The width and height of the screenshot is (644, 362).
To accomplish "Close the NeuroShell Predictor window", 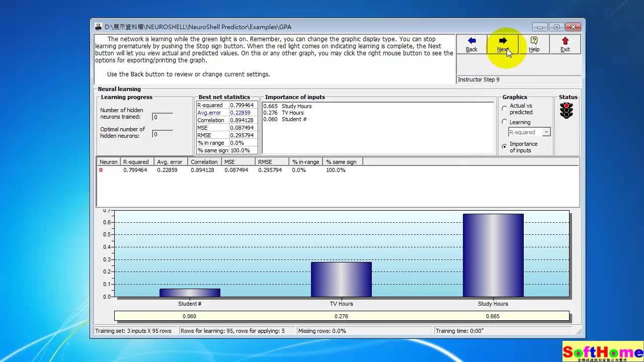I will pos(573,27).
